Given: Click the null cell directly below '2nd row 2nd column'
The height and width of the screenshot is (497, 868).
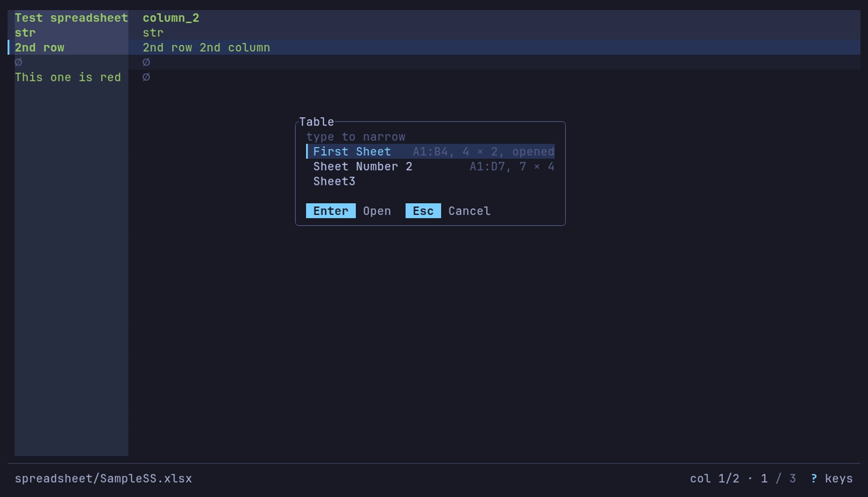Looking at the screenshot, I should [x=146, y=62].
